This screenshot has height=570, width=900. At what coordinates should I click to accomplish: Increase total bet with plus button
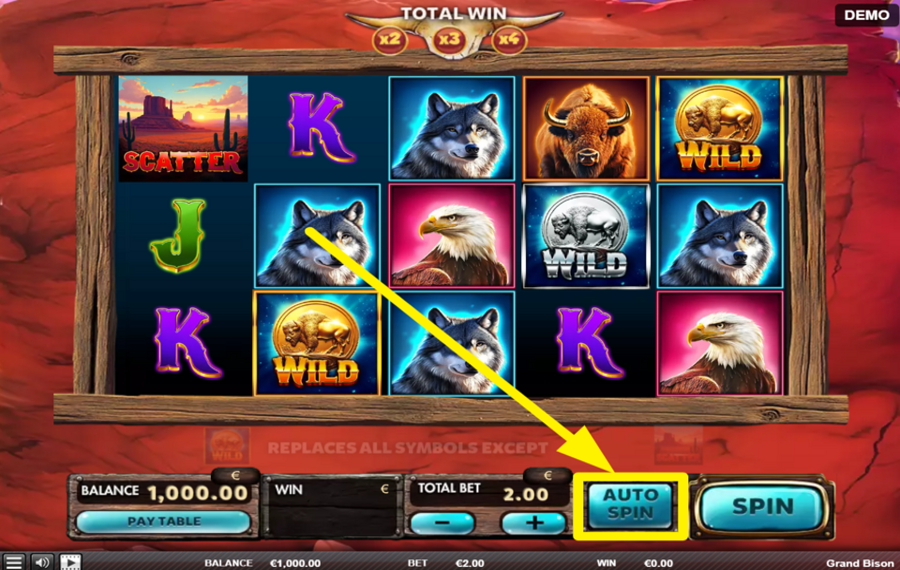coord(534,522)
